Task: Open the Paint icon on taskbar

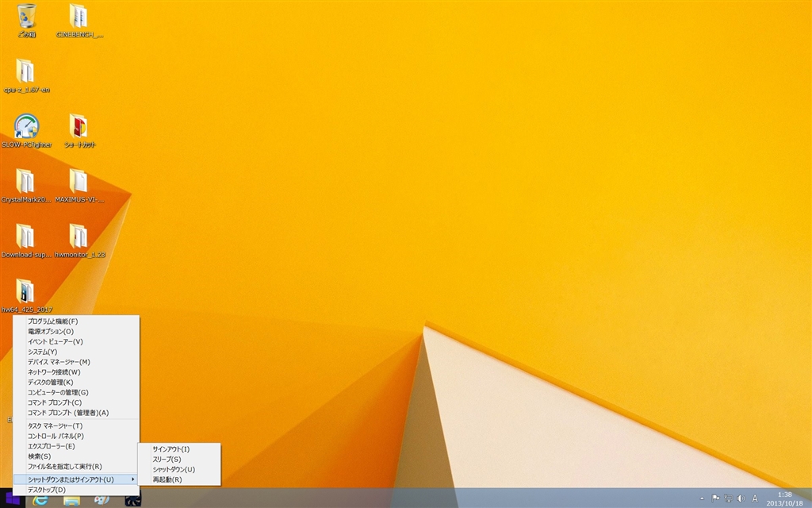Action: pos(102,500)
